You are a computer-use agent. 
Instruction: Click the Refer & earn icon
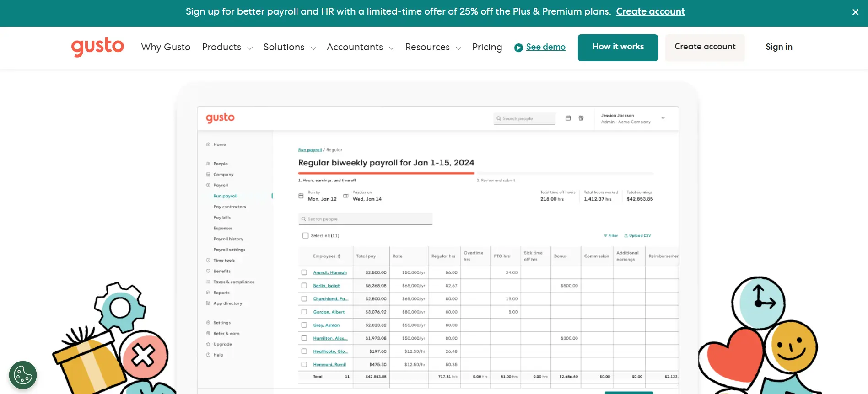pyautogui.click(x=208, y=334)
